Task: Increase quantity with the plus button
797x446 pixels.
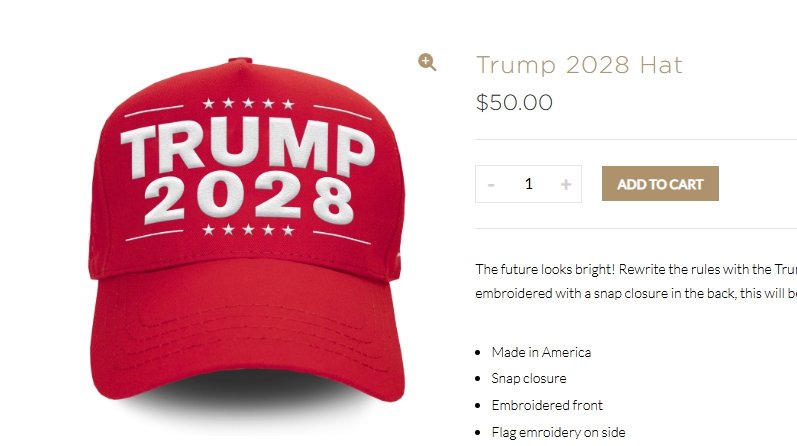Action: pos(566,184)
